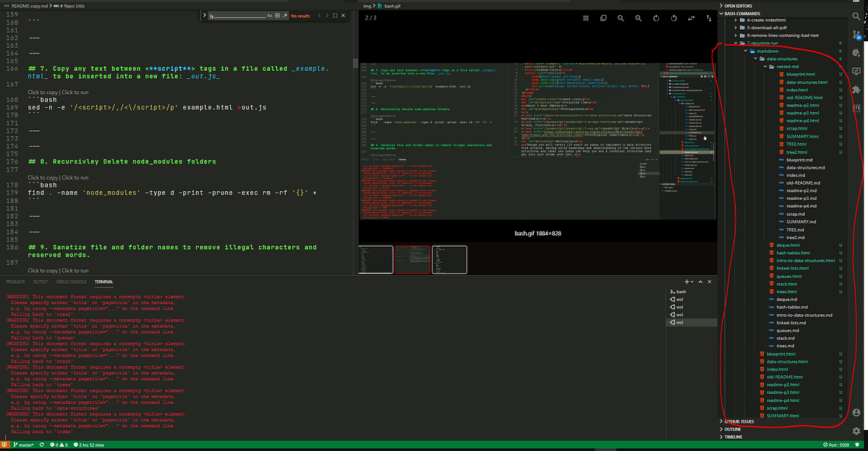Click the Port : 5500 status button
Viewport: 868px width, 451px height.
pyautogui.click(x=837, y=444)
